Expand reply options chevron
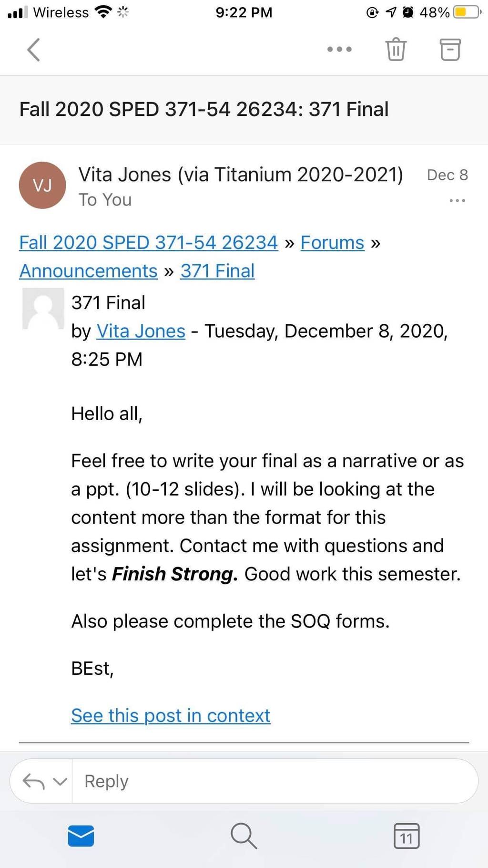This screenshot has height=868, width=488. [60, 781]
